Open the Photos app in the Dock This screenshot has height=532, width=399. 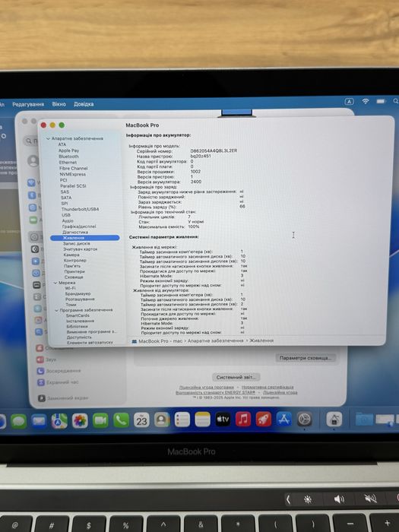(x=80, y=421)
